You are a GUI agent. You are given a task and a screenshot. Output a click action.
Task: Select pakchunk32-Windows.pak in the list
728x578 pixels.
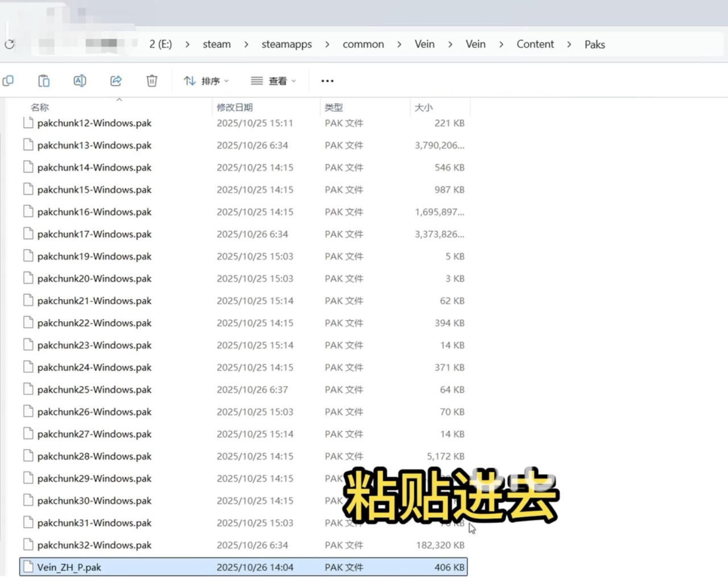tap(94, 545)
